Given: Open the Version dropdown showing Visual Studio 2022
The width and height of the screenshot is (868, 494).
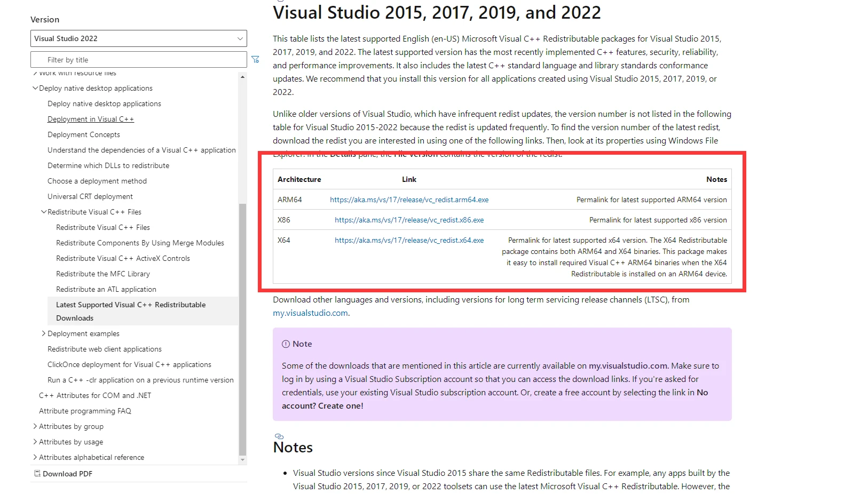Looking at the screenshot, I should click(138, 38).
